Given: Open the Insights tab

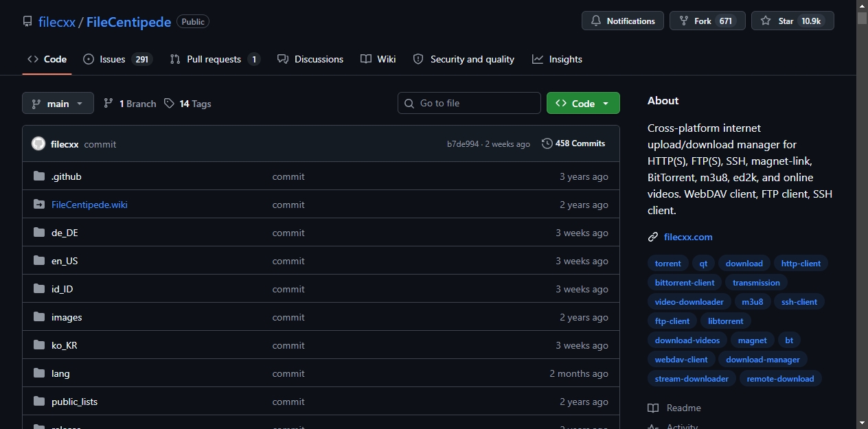Looking at the screenshot, I should pyautogui.click(x=557, y=59).
